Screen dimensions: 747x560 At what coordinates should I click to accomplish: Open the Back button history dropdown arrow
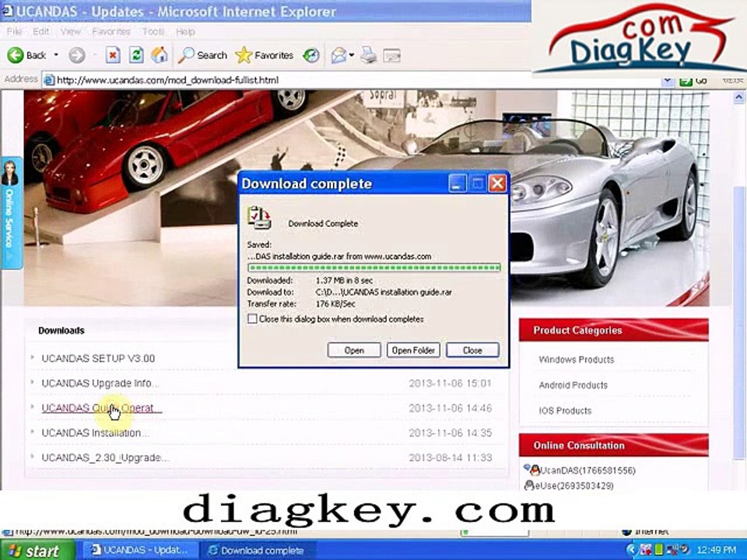click(x=56, y=55)
